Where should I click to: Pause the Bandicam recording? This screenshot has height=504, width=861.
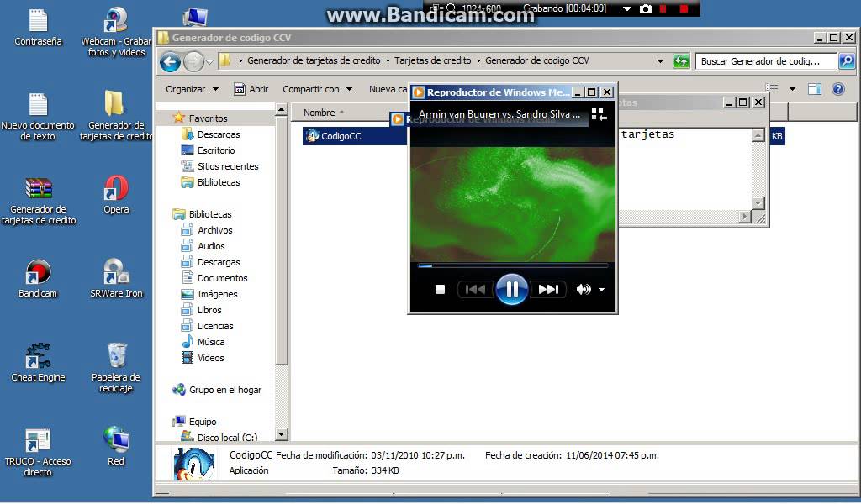tap(663, 8)
